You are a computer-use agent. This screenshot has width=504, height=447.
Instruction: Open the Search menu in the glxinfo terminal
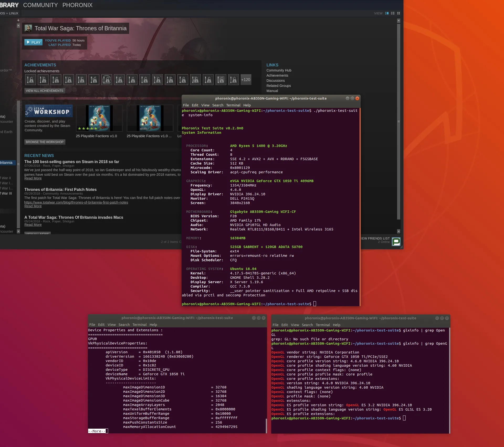pyautogui.click(x=307, y=325)
